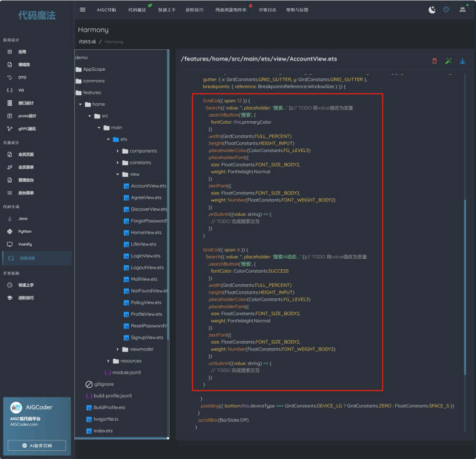476x459 pixels.
Task: Open Python code generation in sidebar
Action: [x=24, y=232]
